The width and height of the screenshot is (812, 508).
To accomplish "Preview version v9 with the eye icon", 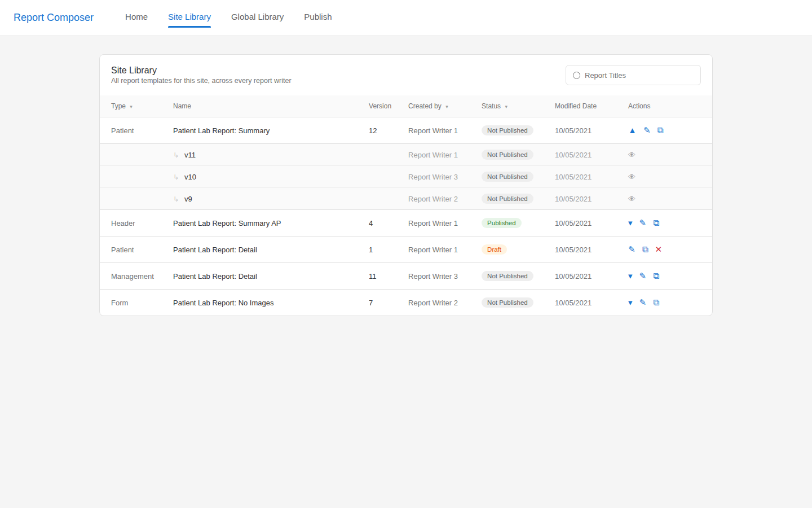I will 632,199.
